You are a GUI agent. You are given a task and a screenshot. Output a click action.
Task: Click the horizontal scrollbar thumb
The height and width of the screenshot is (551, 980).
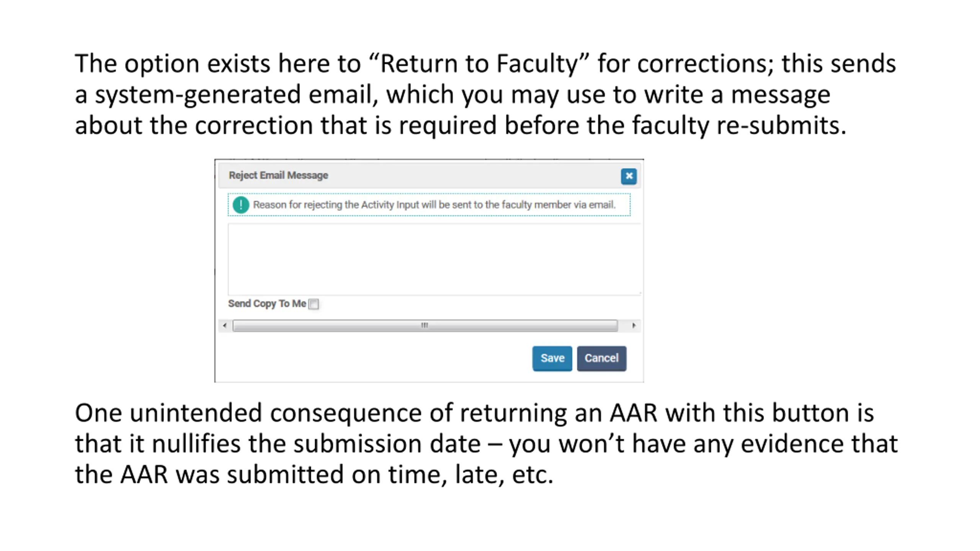pyautogui.click(x=425, y=326)
